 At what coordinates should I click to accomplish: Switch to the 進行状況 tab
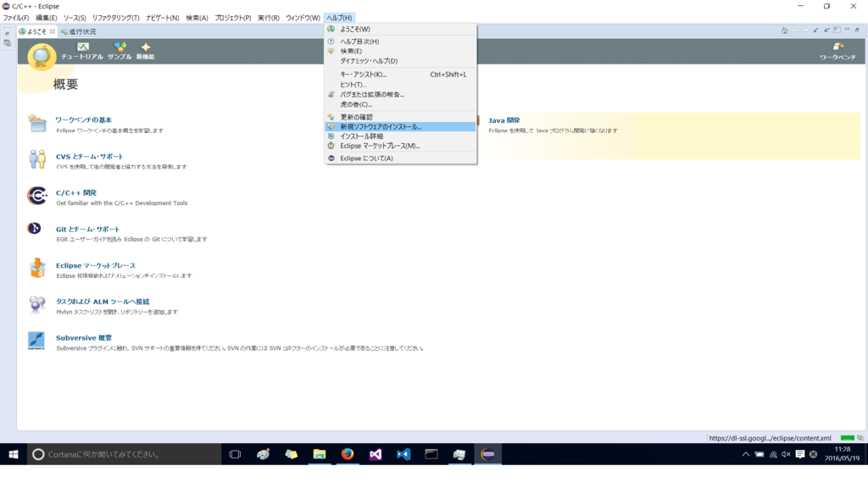click(x=79, y=31)
